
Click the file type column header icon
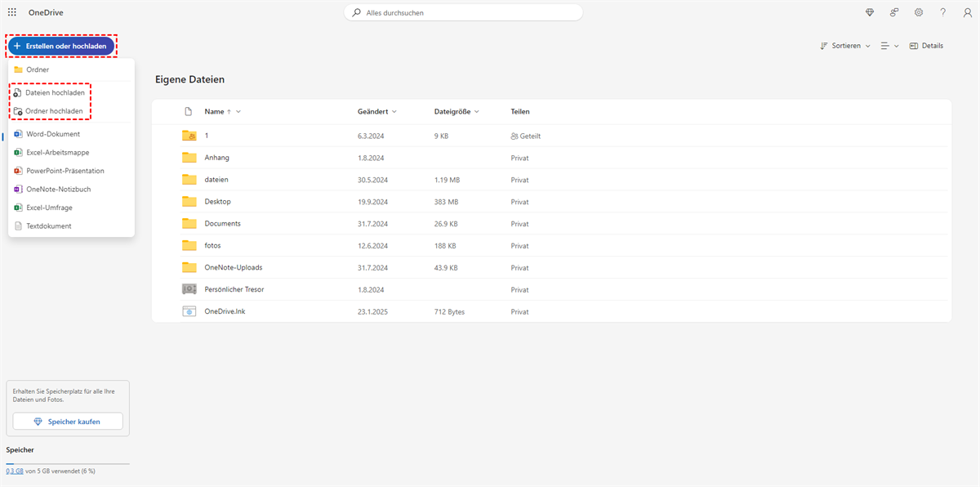pos(189,111)
